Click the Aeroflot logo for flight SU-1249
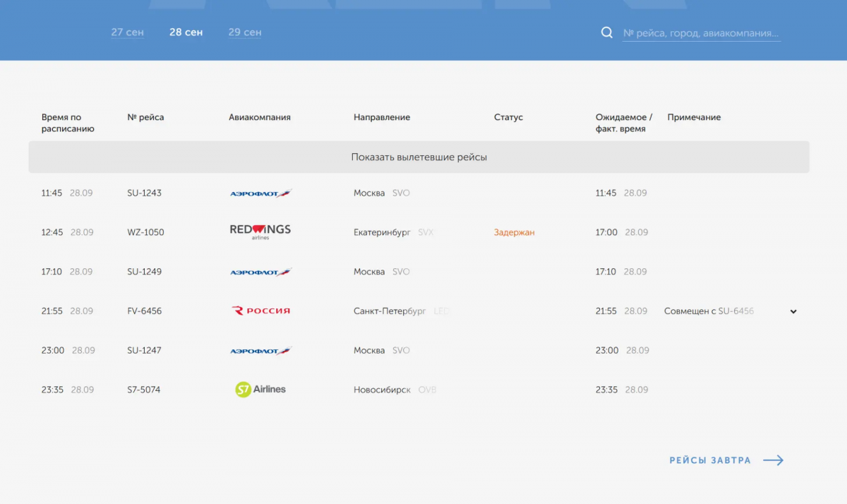The image size is (847, 504). click(x=260, y=272)
